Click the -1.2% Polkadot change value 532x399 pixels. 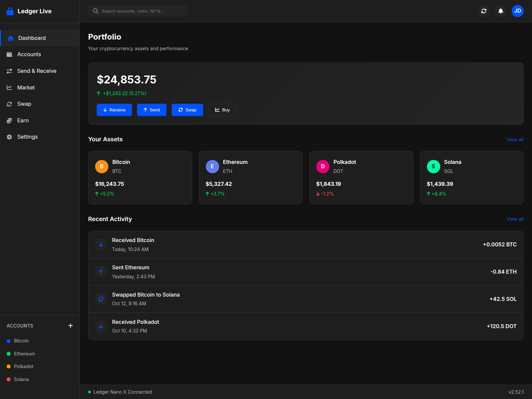(x=328, y=194)
